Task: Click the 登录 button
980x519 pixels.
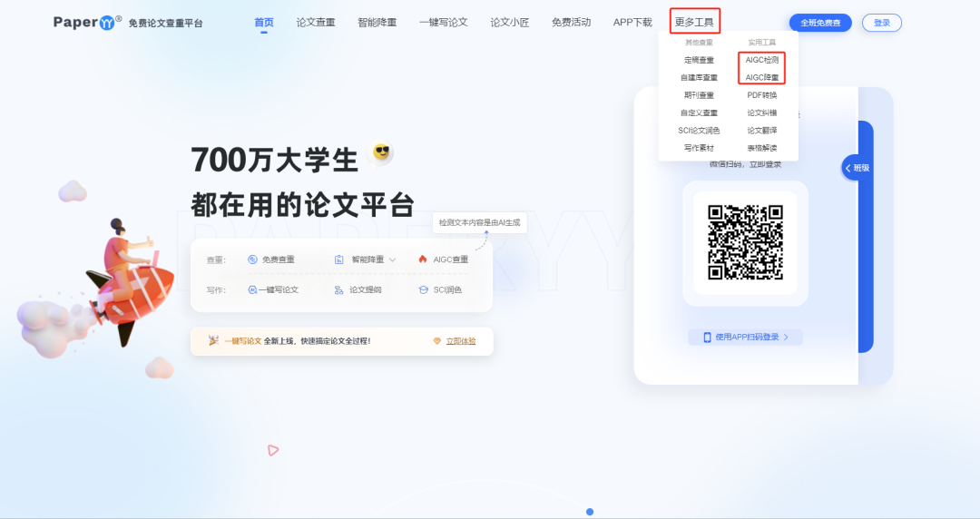Action: tap(882, 23)
